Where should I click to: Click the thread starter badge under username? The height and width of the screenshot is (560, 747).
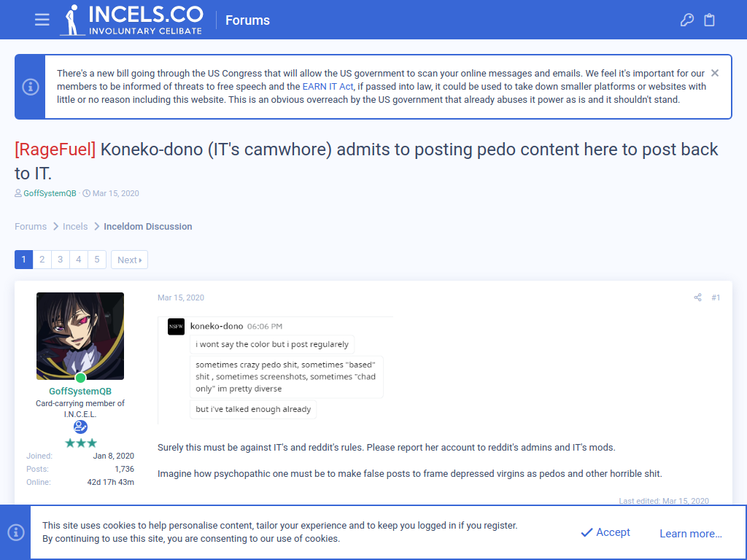pyautogui.click(x=80, y=427)
